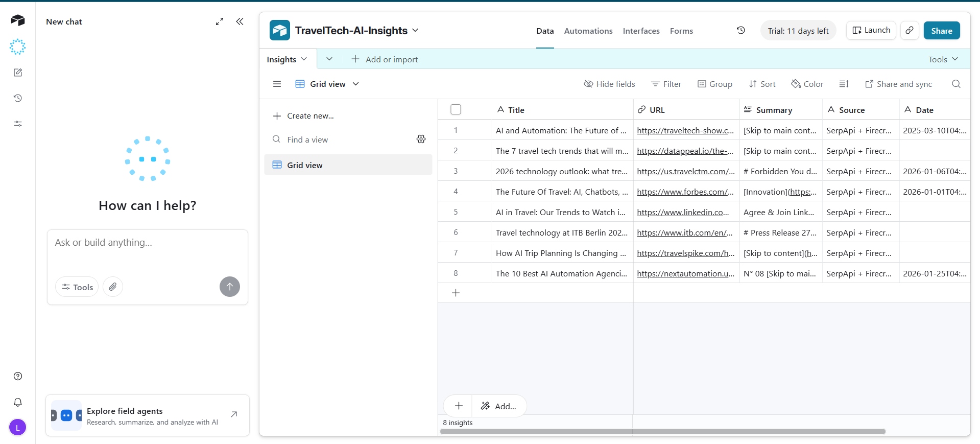This screenshot has width=980, height=444.
Task: Toggle the views sidebar hamburger icon
Action: pyautogui.click(x=277, y=84)
